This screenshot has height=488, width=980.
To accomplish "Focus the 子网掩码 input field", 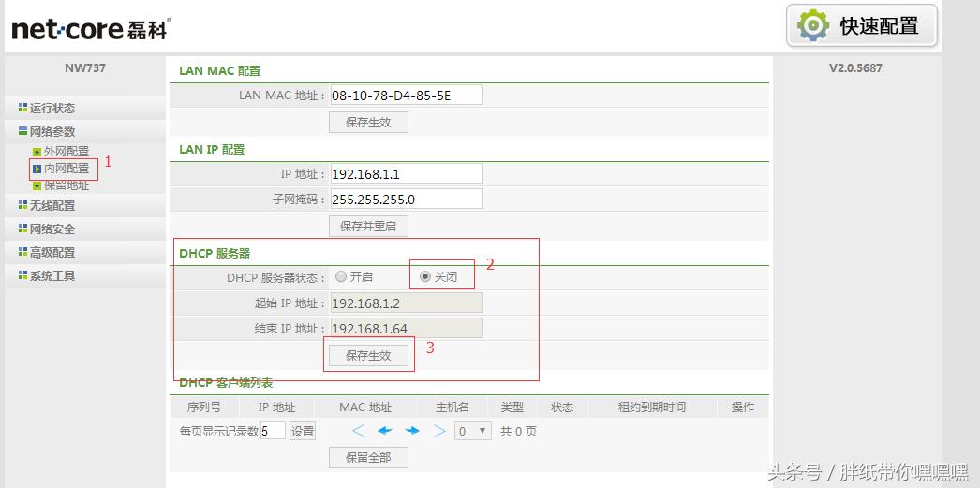I will coord(406,199).
